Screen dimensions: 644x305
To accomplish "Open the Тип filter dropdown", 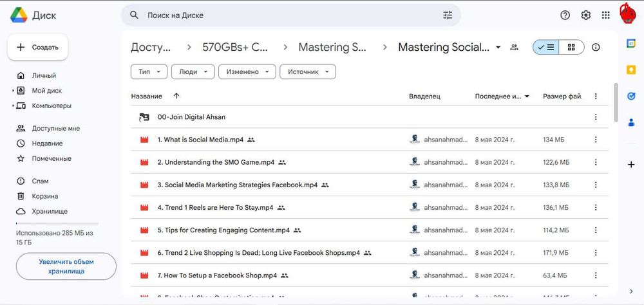I will coord(149,72).
